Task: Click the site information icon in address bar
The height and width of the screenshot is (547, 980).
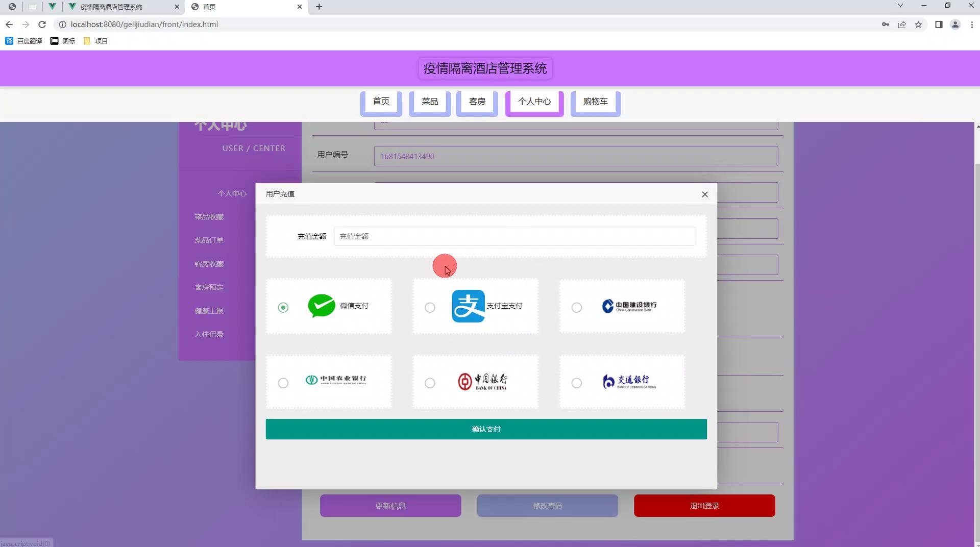Action: coord(62,24)
